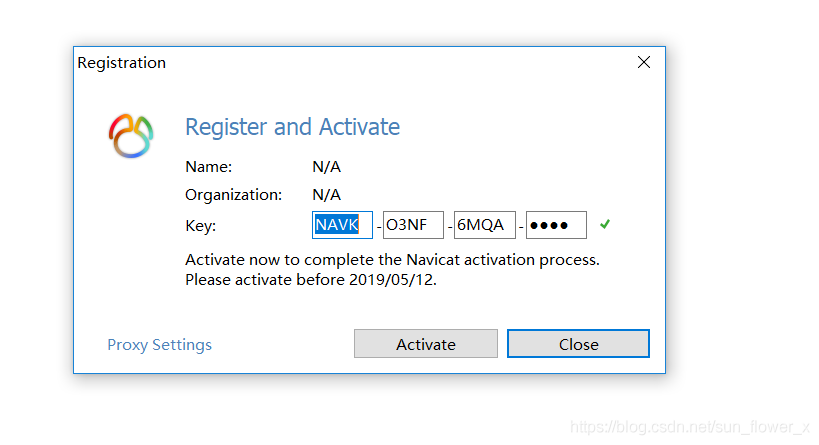
Task: Click the 'Activate now to complete' message
Action: (x=392, y=260)
